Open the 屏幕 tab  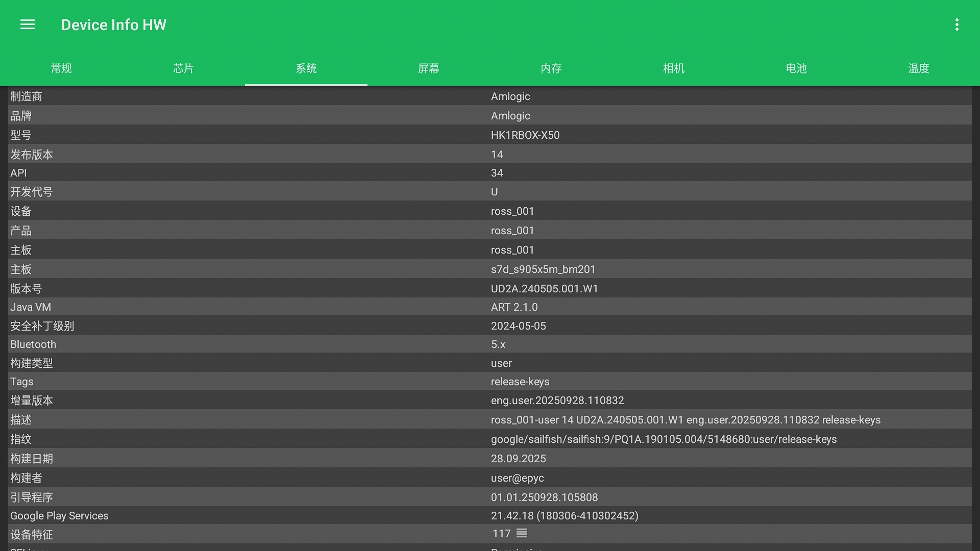(429, 68)
